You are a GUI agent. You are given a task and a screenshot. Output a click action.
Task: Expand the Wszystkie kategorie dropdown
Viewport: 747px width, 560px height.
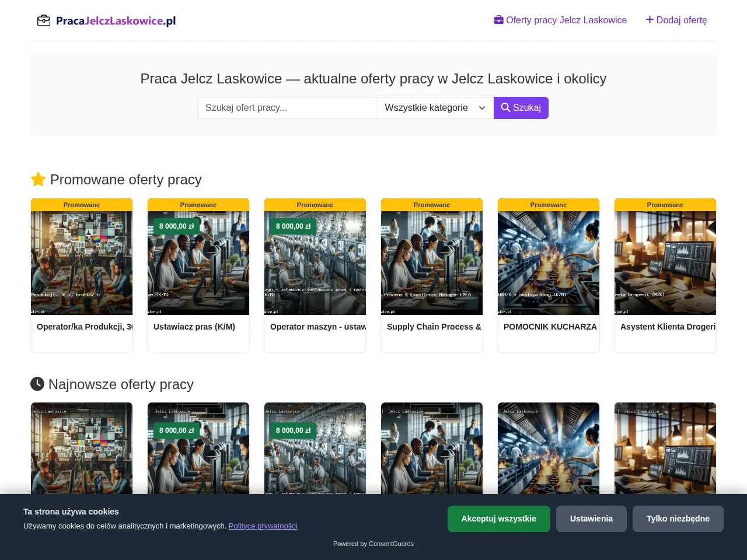click(x=435, y=108)
